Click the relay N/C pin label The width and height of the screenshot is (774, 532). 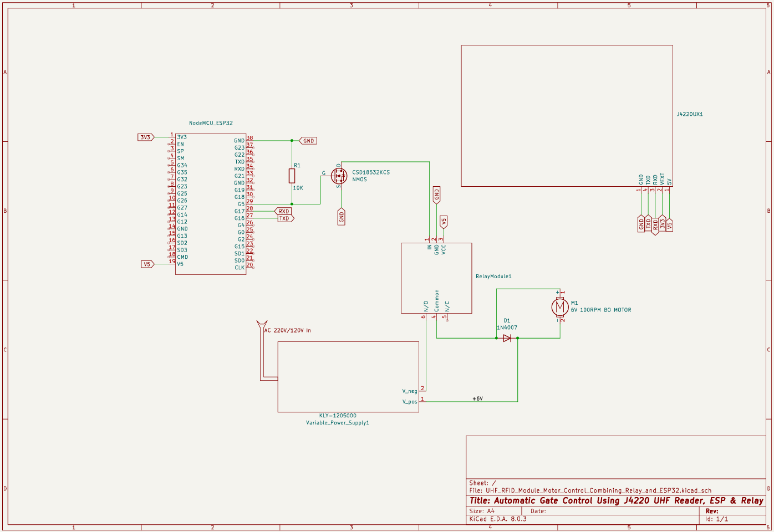coord(447,306)
